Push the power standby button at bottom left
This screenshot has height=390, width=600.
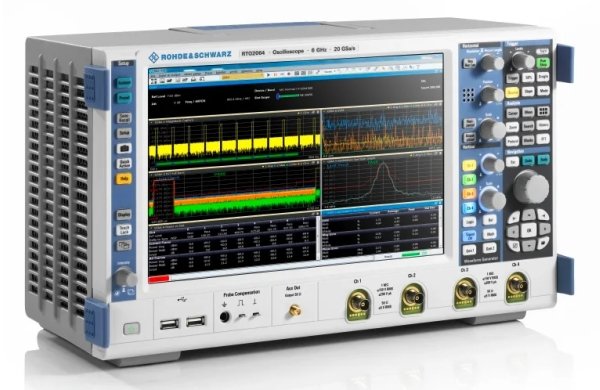pos(132,328)
